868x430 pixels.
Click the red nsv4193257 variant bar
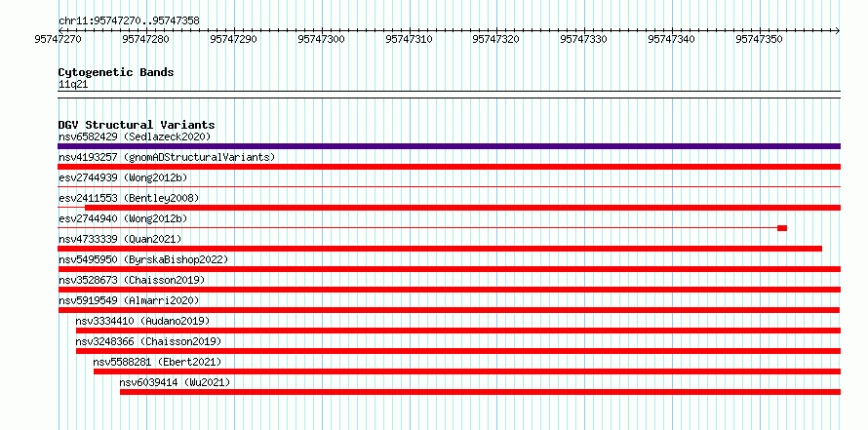(449, 167)
